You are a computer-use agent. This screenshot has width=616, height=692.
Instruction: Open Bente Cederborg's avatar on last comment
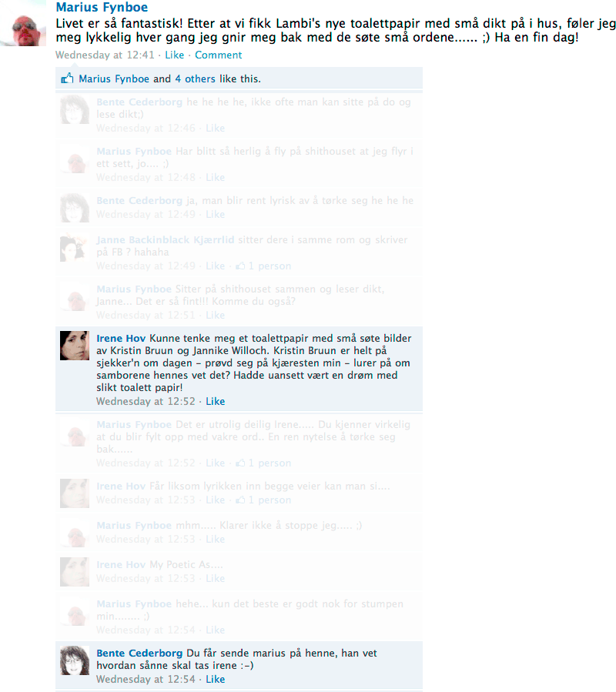coord(75,660)
